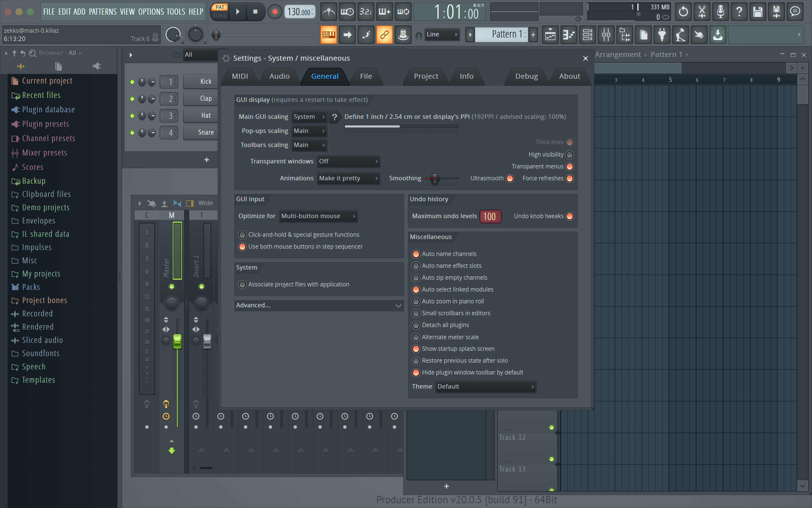Arm the red Record button
Viewport: 812px width, 508px height.
(x=275, y=12)
